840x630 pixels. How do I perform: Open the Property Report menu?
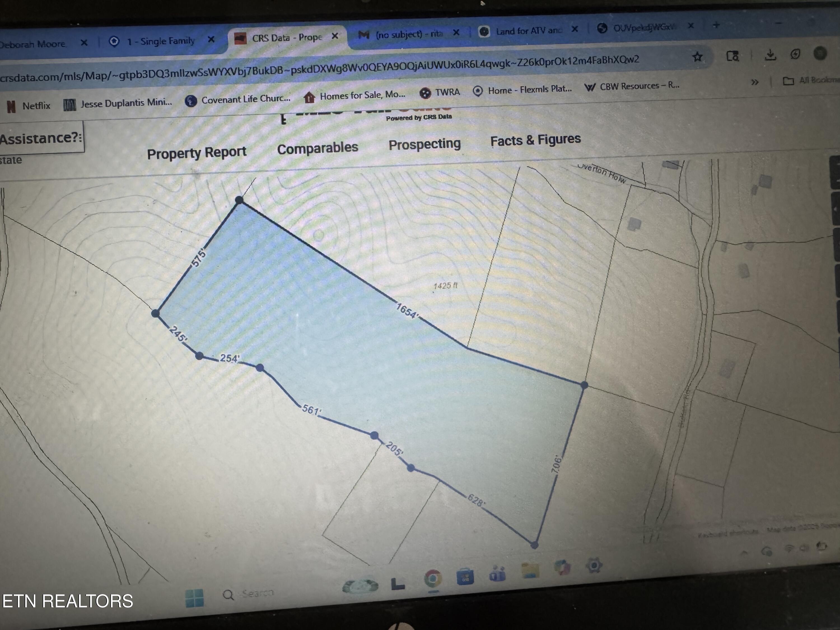(197, 153)
